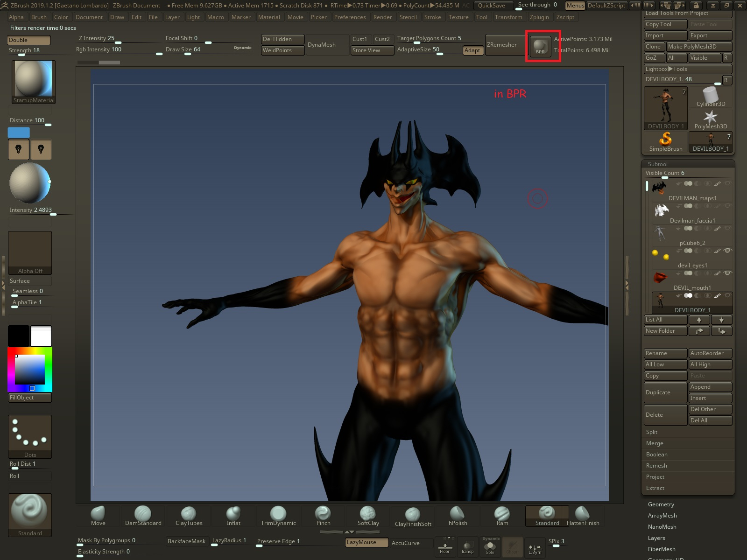This screenshot has width=747, height=560.
Task: Click the Alpha Off alpha selector
Action: pos(30,252)
